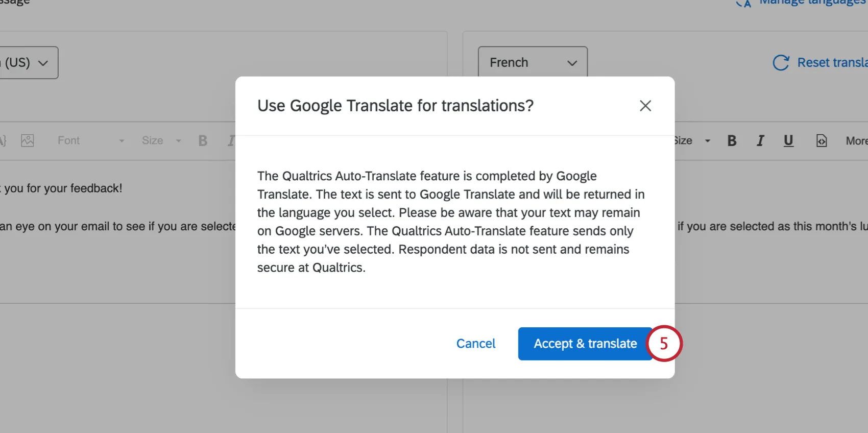868x433 pixels.
Task: Click the source code icon in right toolbar
Action: pos(822,141)
